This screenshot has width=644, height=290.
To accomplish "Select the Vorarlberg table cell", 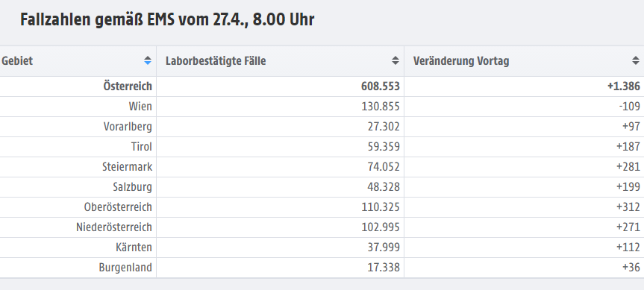I will (x=78, y=127).
